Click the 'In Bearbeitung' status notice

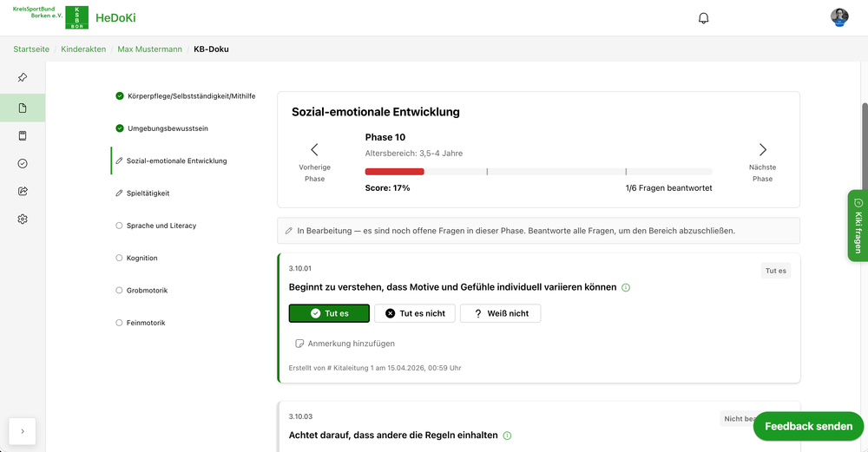click(539, 231)
